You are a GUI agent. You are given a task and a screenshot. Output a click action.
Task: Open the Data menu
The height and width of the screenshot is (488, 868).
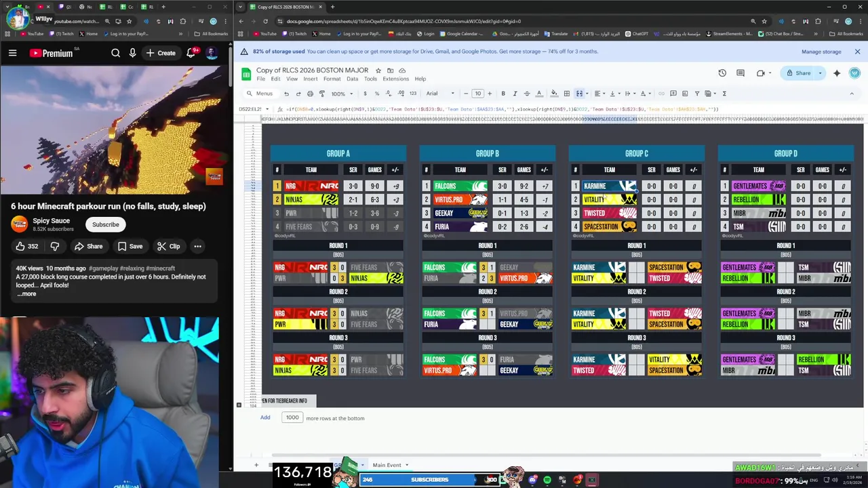[352, 79]
